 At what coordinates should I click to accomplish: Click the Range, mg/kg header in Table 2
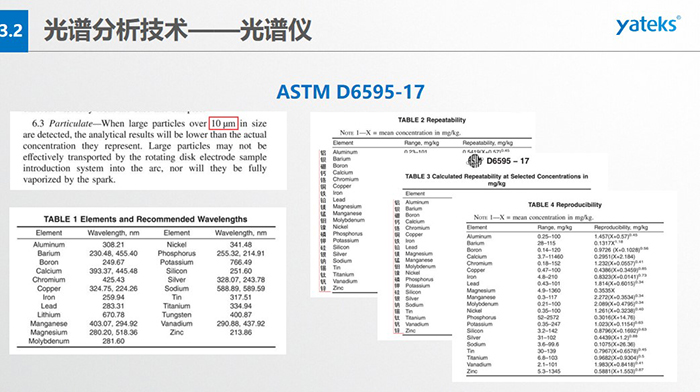click(421, 143)
